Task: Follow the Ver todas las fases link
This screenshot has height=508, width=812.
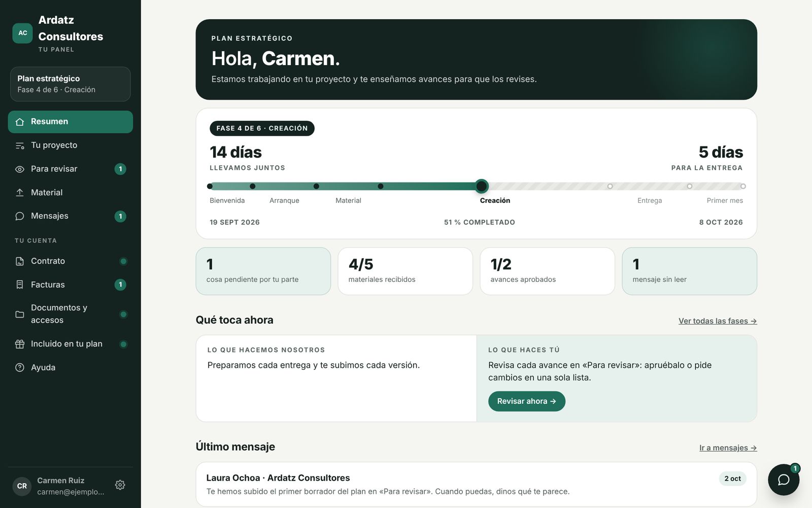Action: click(x=718, y=321)
